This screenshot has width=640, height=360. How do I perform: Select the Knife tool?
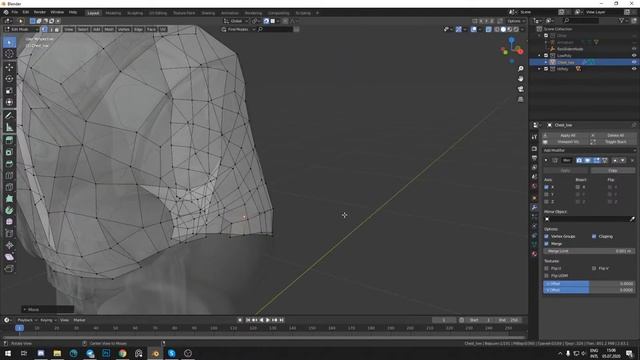9,187
